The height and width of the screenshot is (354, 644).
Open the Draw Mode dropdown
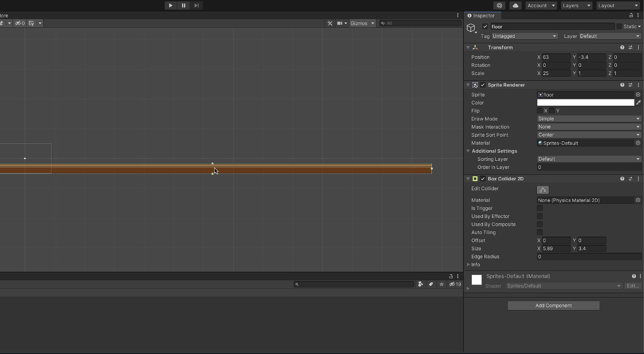pos(589,119)
